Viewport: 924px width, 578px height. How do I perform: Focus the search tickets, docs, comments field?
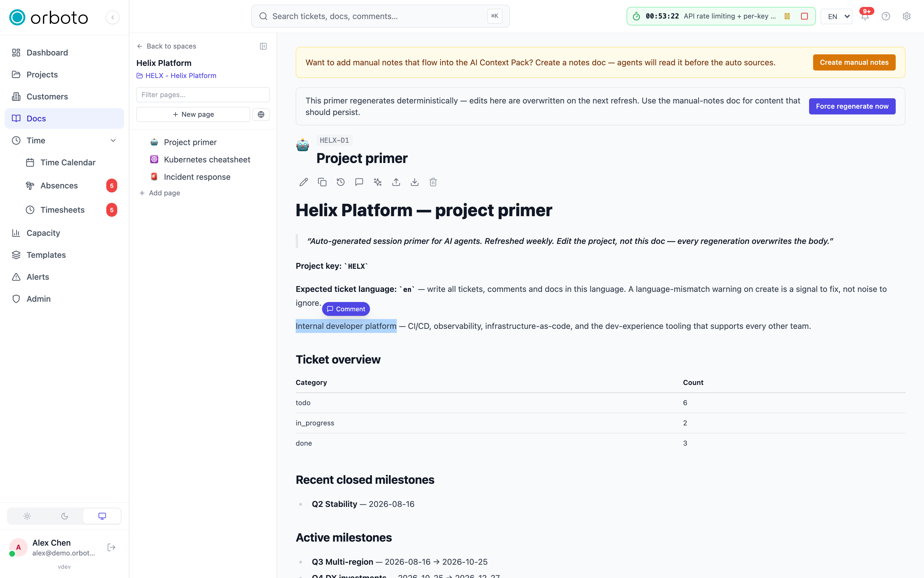point(380,16)
